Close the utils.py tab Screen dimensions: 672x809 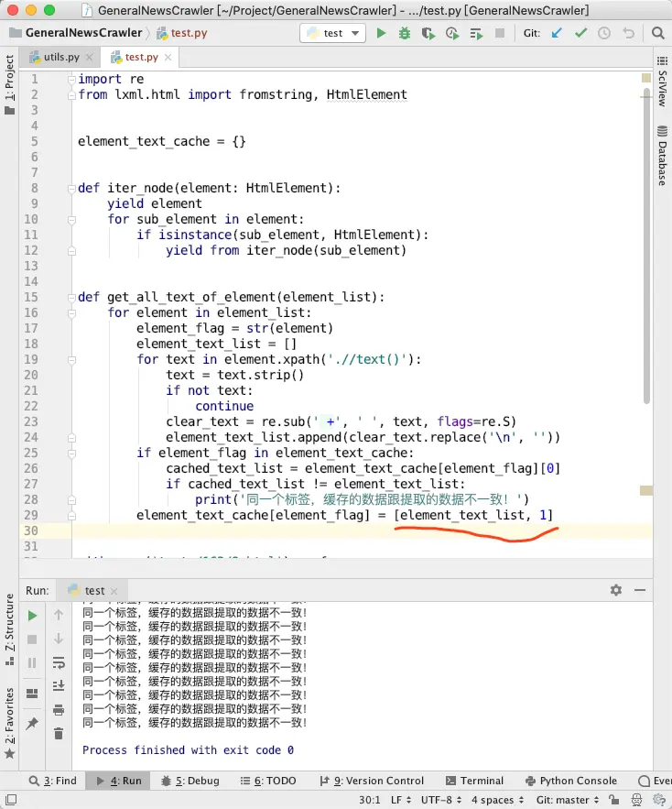pos(89,58)
